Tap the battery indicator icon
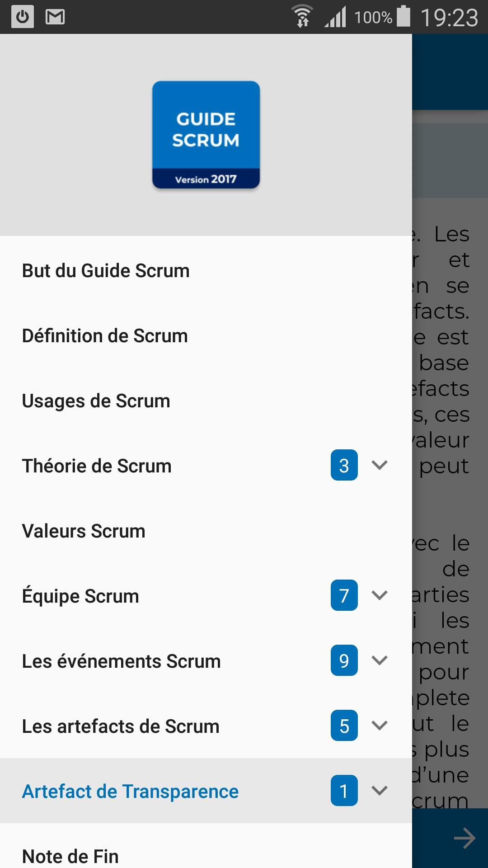This screenshot has width=488, height=868. (x=403, y=16)
